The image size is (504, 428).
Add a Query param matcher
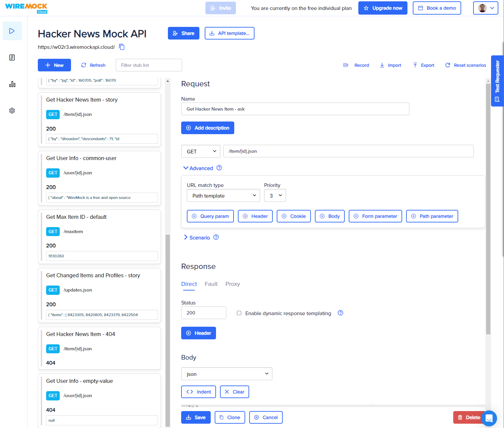(x=210, y=216)
